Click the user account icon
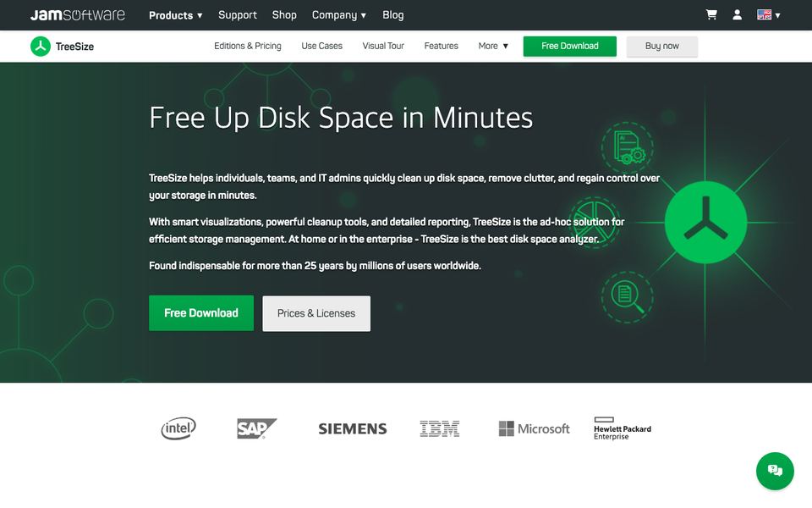 [737, 14]
